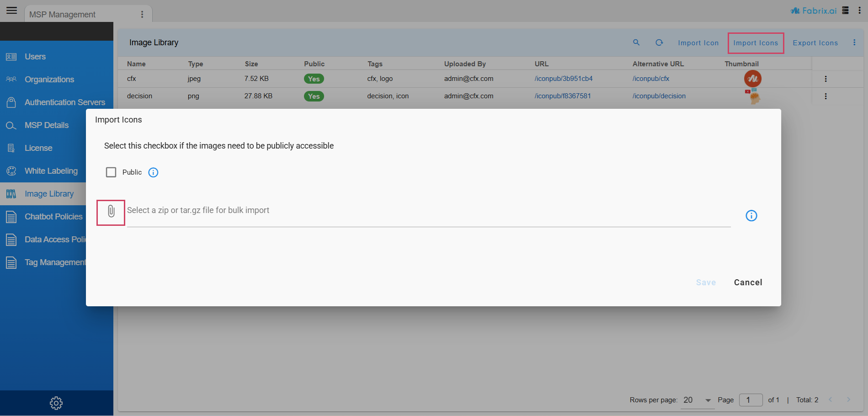The width and height of the screenshot is (868, 416).
Task: Open the MSP Management tab options menu
Action: [142, 15]
